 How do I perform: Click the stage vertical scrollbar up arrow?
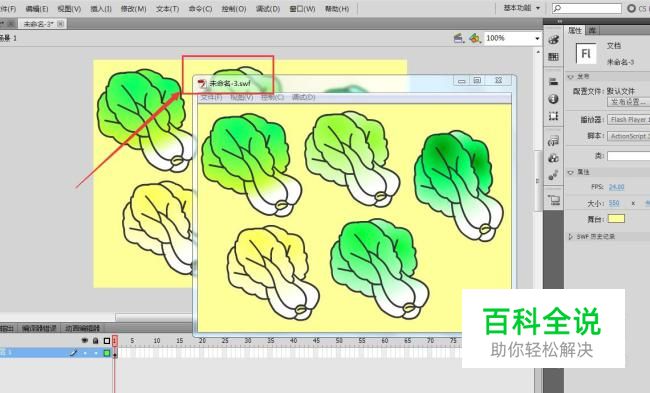538,52
